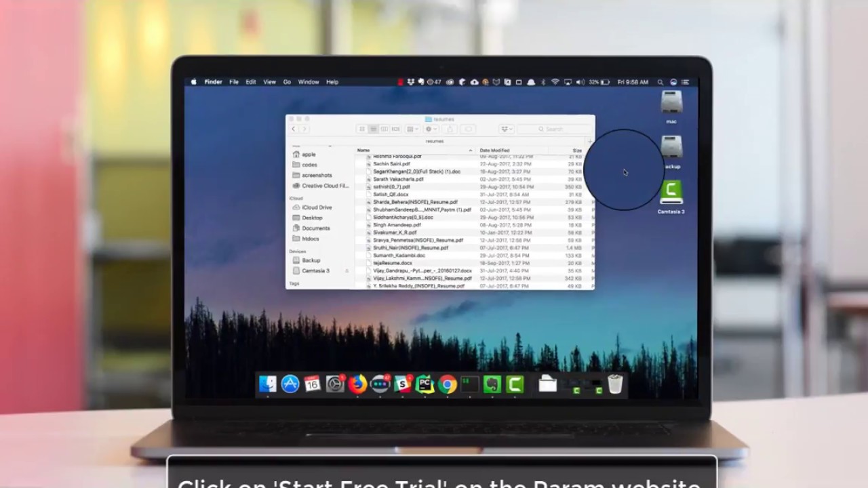Sort files by Date Modified column
This screenshot has width=868, height=488.
pos(495,150)
